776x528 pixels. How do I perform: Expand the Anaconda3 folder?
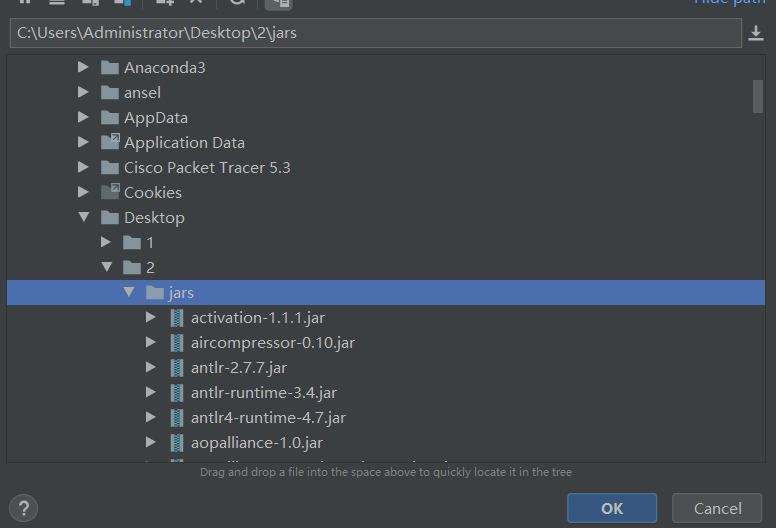[x=83, y=67]
